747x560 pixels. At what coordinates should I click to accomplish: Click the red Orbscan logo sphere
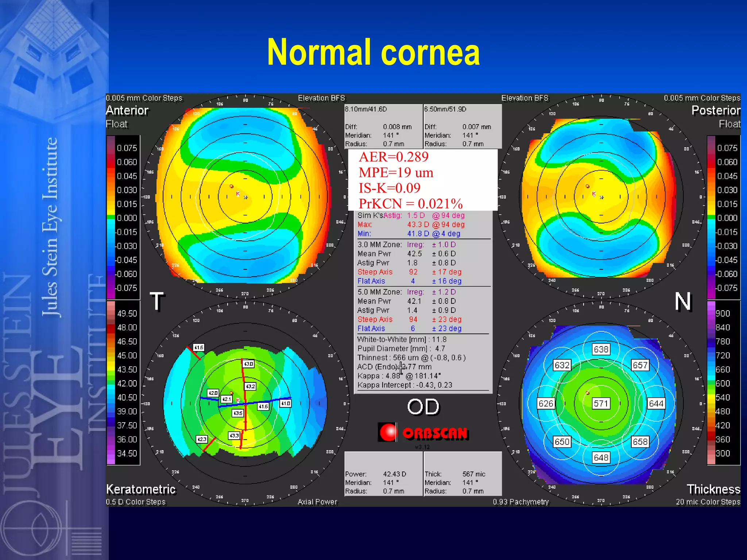pos(388,432)
